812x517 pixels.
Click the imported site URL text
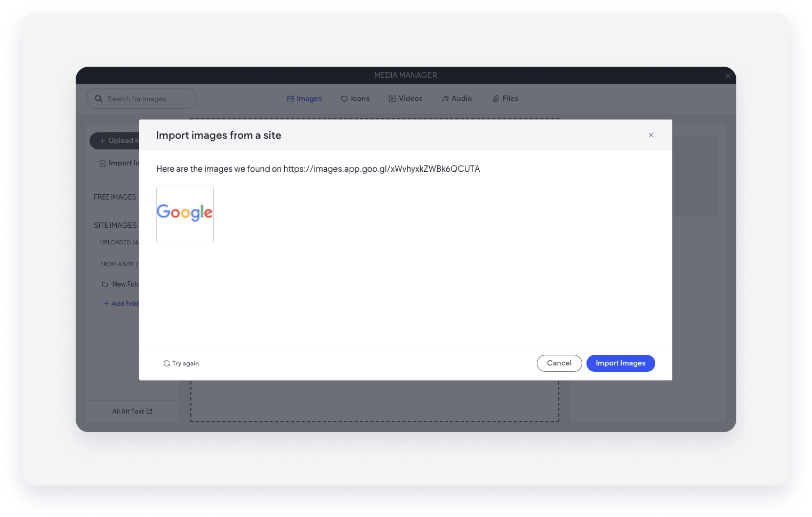[x=382, y=169]
